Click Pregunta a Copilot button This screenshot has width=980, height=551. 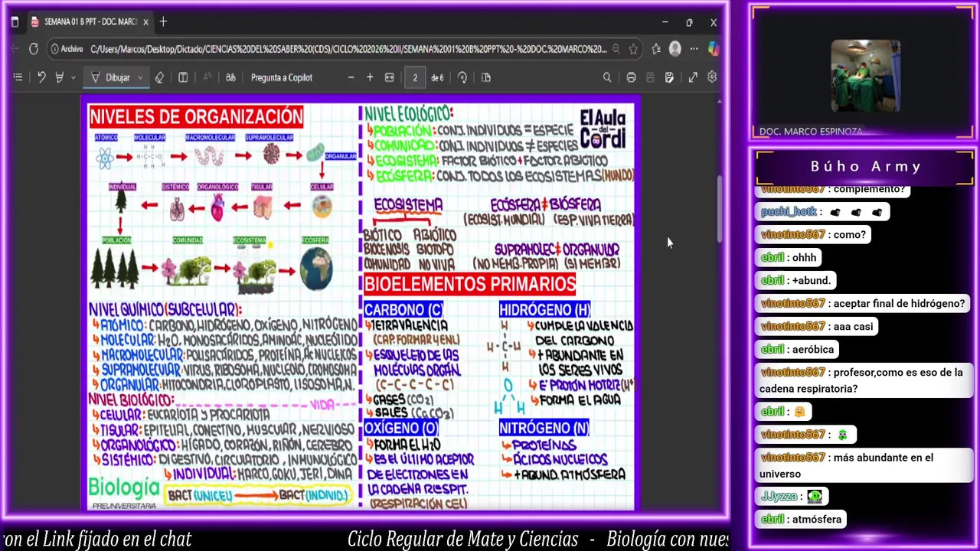click(282, 77)
